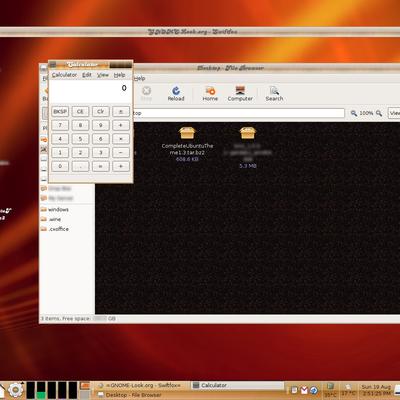This screenshot has width=400, height=400.
Task: Zoom in with the right magnifier icon
Action: pos(379,113)
